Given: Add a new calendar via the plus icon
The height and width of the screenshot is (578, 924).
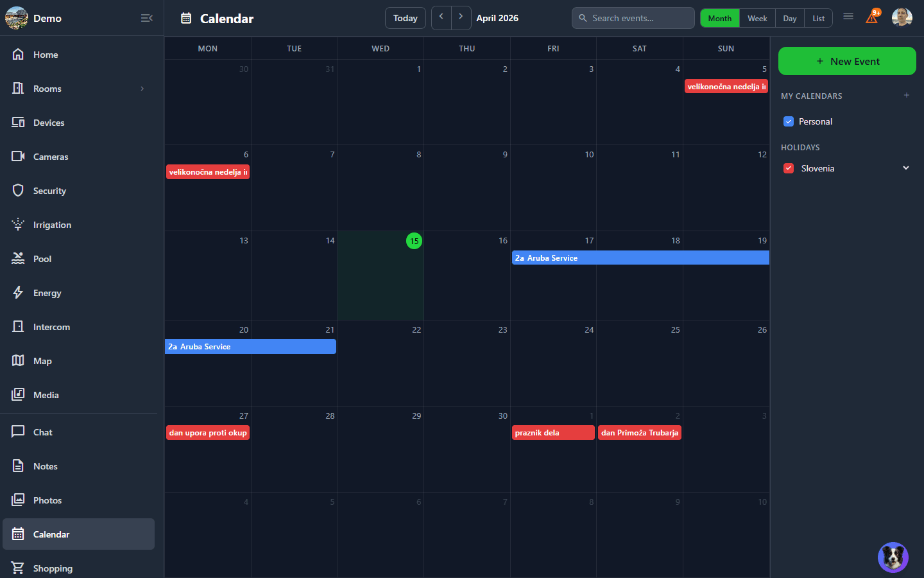Looking at the screenshot, I should click(906, 95).
